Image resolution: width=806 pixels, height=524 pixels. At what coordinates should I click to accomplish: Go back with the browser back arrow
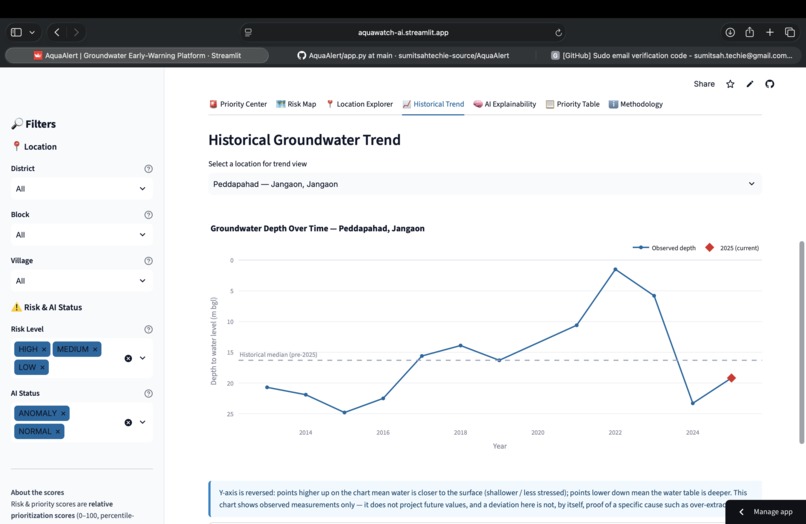57,32
